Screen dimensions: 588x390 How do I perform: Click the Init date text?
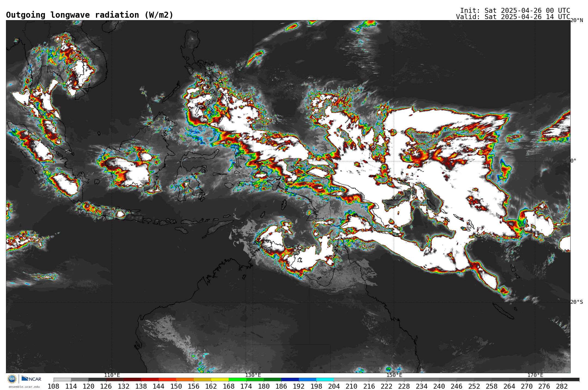tap(515, 11)
